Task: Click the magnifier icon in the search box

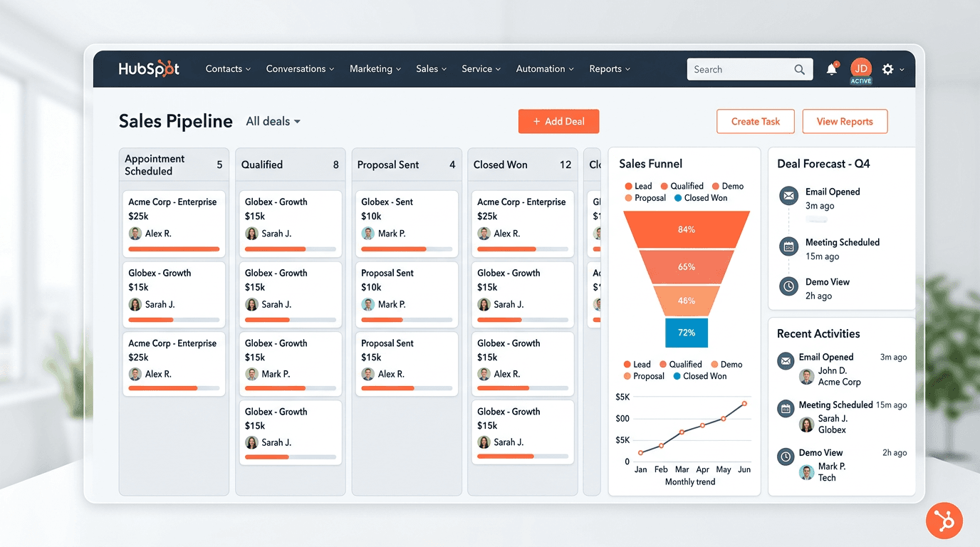Action: coord(800,70)
